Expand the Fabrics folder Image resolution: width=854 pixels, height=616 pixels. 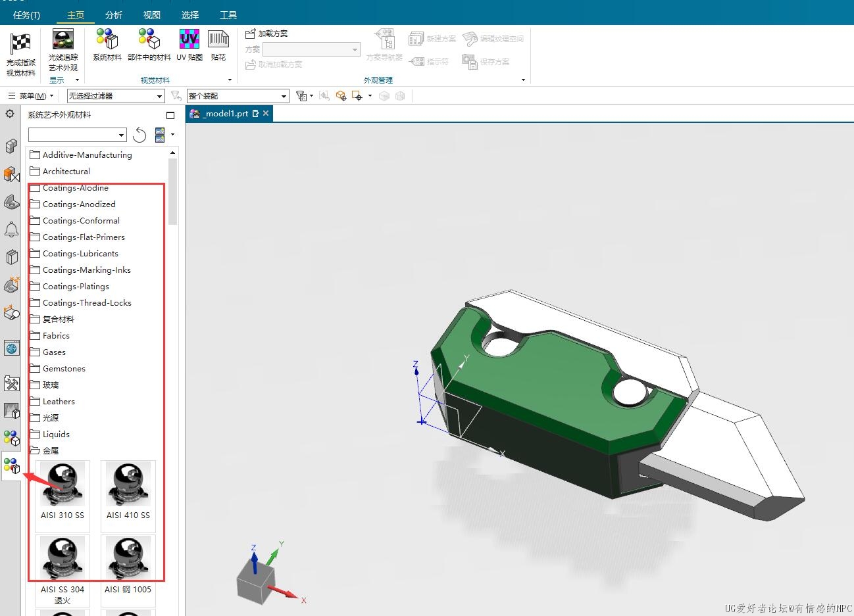coord(49,335)
